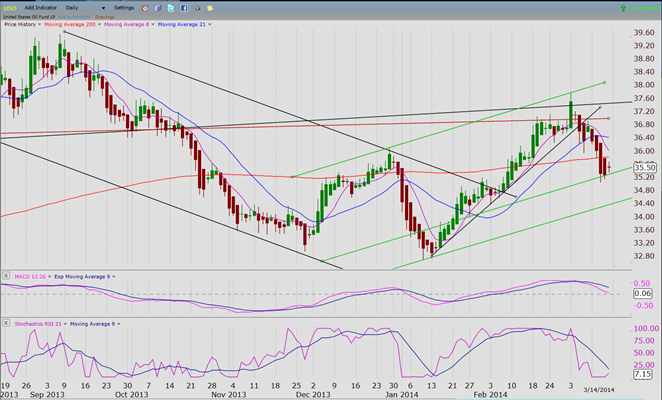The image size is (662, 400).
Task: Share chart via Facebook icon
Action: tap(184, 7)
